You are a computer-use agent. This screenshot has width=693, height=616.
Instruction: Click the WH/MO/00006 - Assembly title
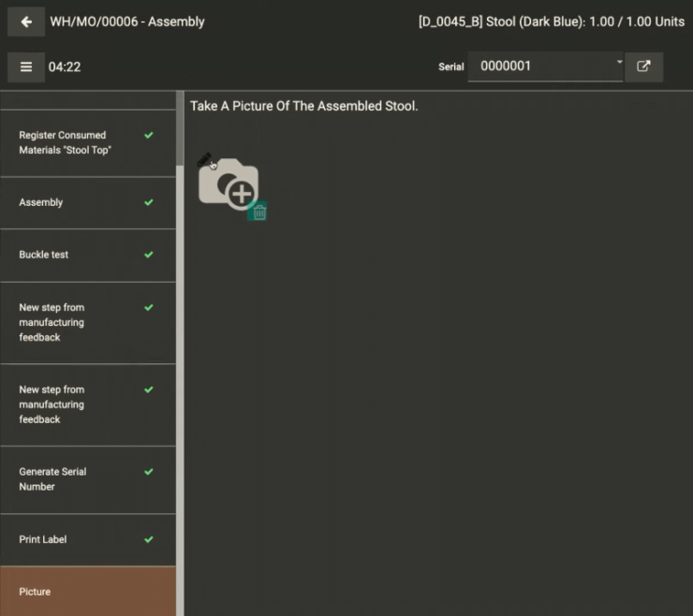point(127,22)
